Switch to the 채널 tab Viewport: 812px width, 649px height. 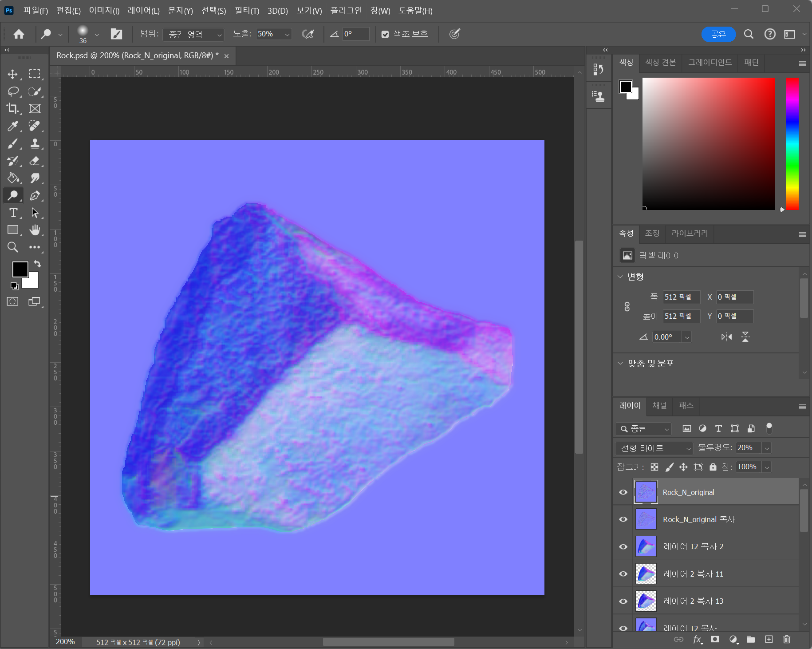click(x=659, y=406)
